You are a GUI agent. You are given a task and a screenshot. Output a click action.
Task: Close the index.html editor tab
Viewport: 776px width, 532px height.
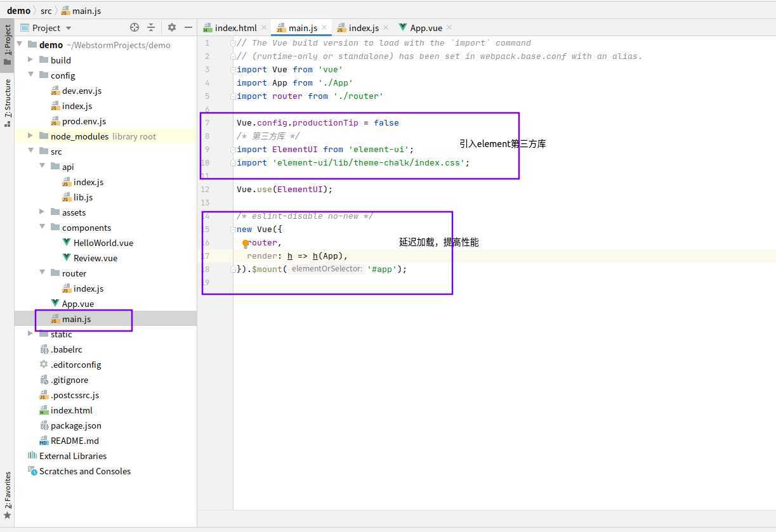pyautogui.click(x=264, y=27)
